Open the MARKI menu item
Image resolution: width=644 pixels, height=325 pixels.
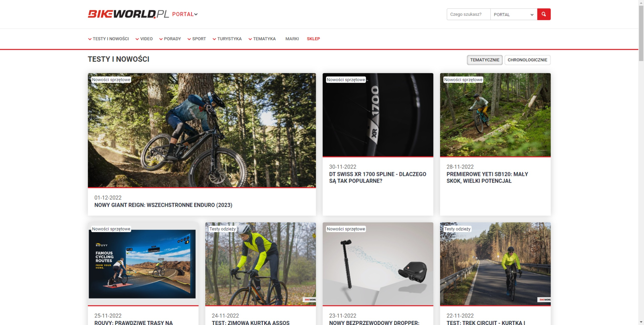coord(292,39)
